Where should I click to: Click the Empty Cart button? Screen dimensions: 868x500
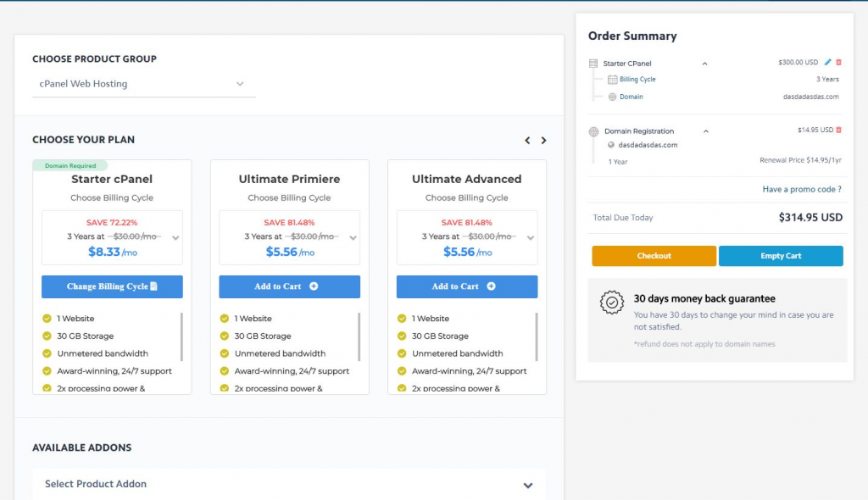coord(781,256)
